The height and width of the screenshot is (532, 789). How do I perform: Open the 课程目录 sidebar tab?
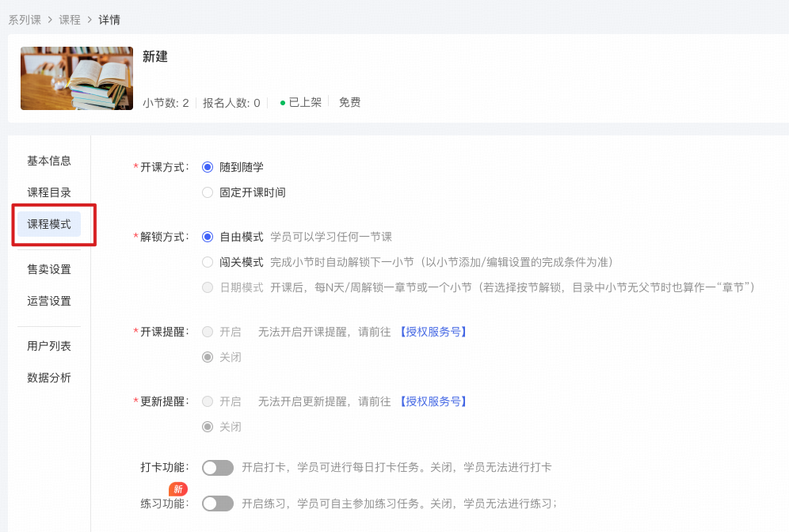pyautogui.click(x=49, y=192)
